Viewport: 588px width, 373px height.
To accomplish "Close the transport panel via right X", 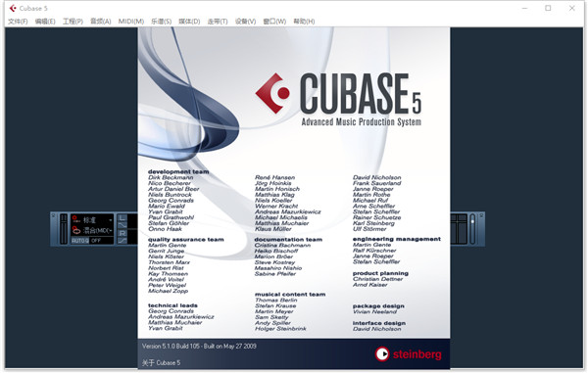I will point(481,215).
